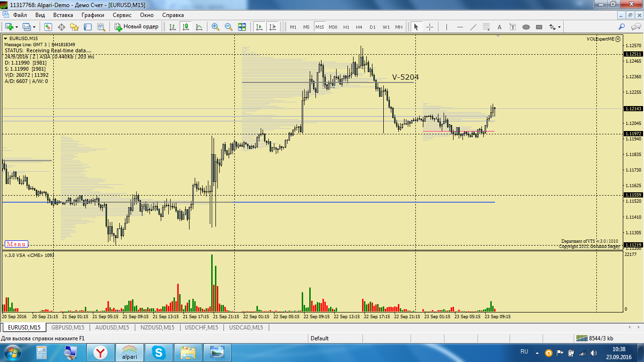Viewport: 644px width, 362px height.
Task: Select the H1 timeframe
Action: coord(346,27)
